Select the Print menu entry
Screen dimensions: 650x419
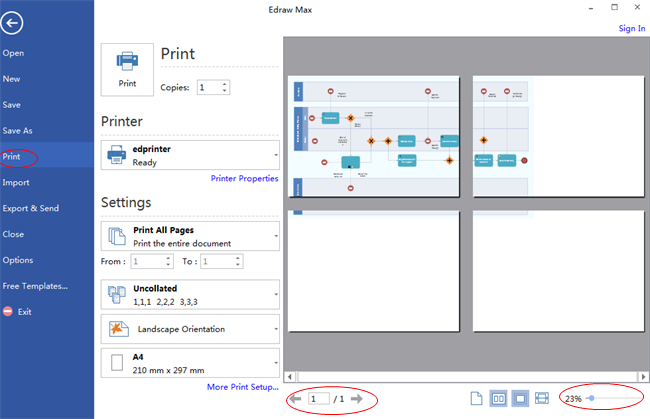[x=12, y=157]
